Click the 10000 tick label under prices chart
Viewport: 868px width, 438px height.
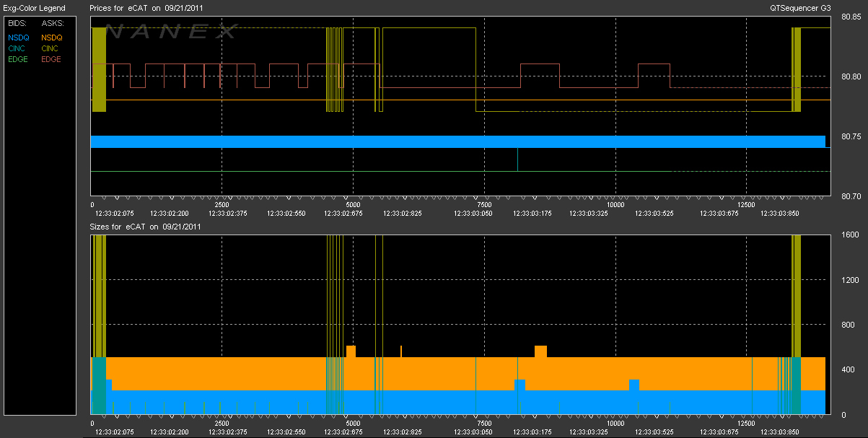(x=615, y=204)
